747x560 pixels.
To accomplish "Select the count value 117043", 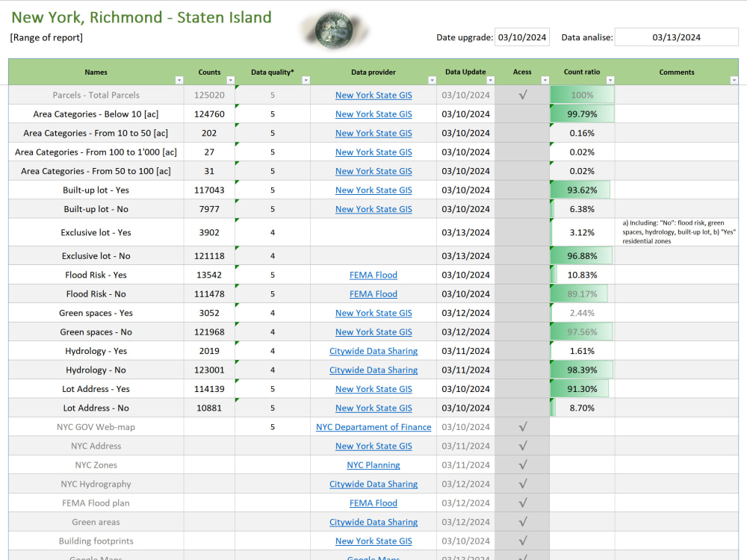I will 209,190.
